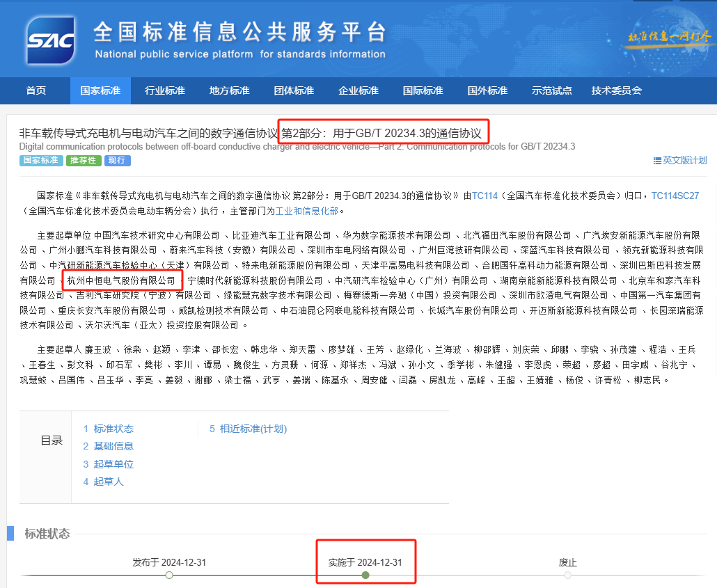The height and width of the screenshot is (588, 717).
Task: Jump to 2 基础信息 section
Action: tap(109, 446)
